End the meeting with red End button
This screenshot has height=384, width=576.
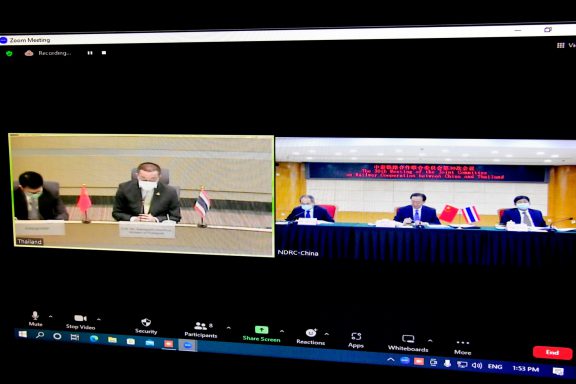pyautogui.click(x=552, y=352)
